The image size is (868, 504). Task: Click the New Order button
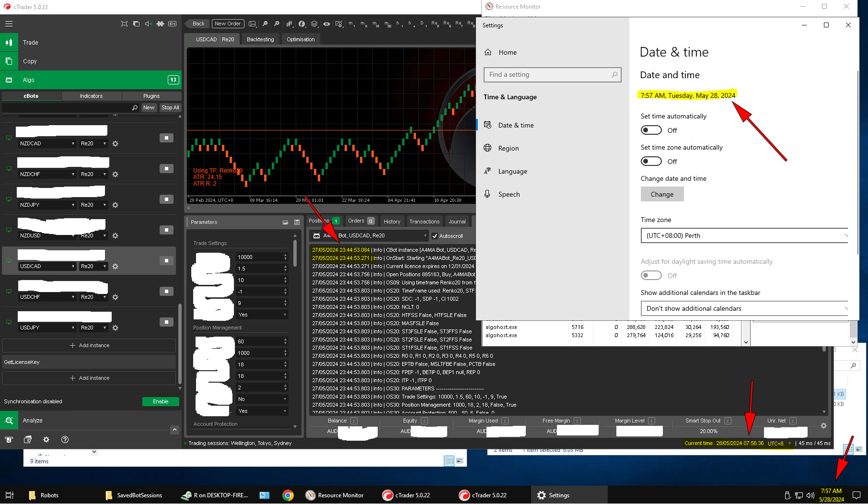(x=228, y=23)
